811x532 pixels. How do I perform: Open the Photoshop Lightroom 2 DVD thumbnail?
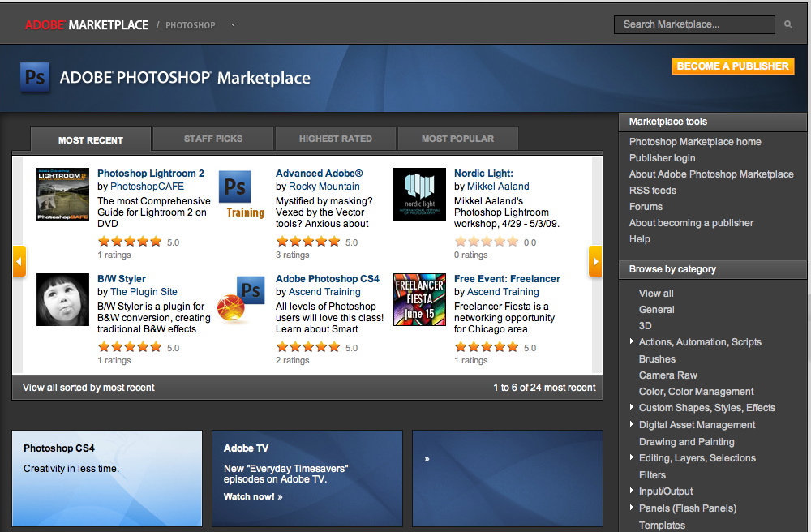[62, 194]
